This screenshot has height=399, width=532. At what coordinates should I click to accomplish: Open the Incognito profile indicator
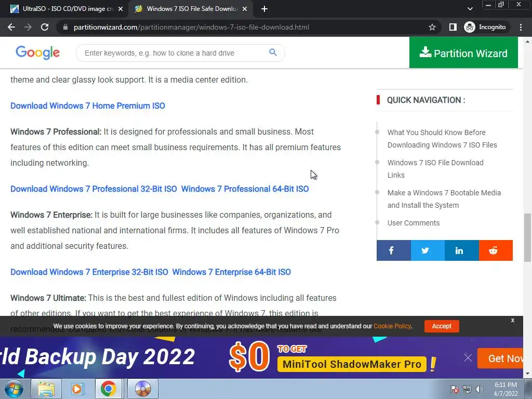485,27
